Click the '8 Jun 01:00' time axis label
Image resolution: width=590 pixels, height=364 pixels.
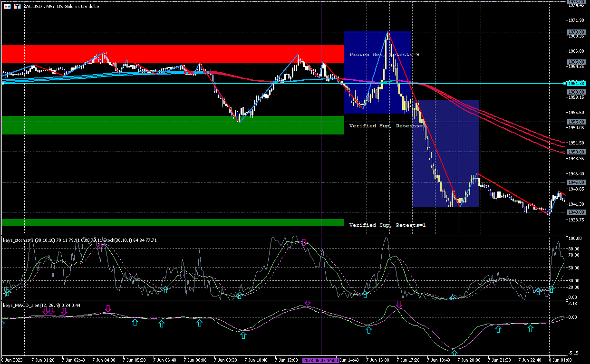(561, 361)
